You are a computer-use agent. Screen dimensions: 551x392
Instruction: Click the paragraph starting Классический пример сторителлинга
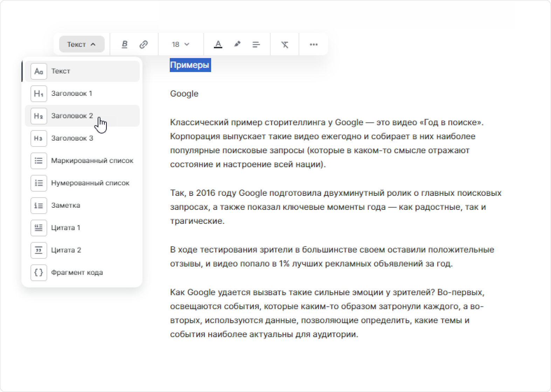pos(327,143)
